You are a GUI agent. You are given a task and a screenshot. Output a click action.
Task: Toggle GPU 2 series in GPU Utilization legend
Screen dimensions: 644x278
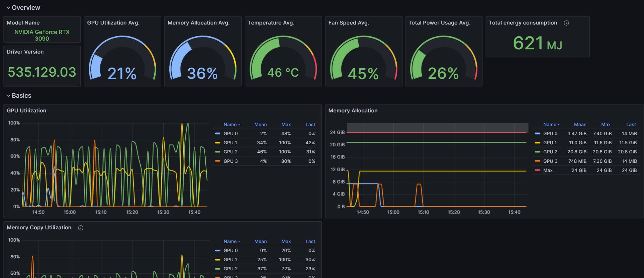[x=231, y=152]
